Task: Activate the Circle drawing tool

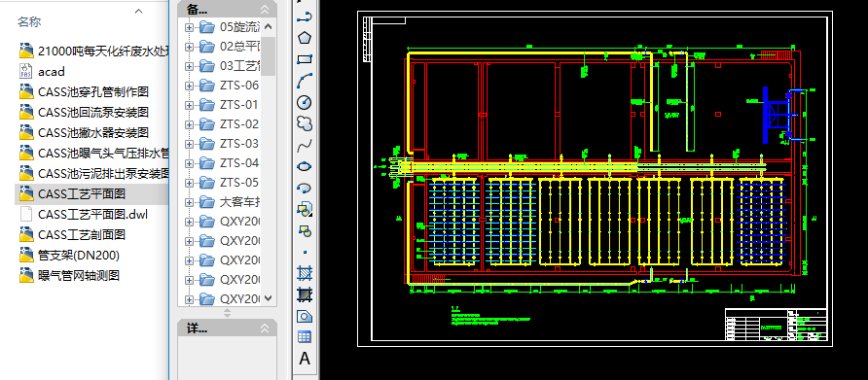Action: (x=305, y=102)
